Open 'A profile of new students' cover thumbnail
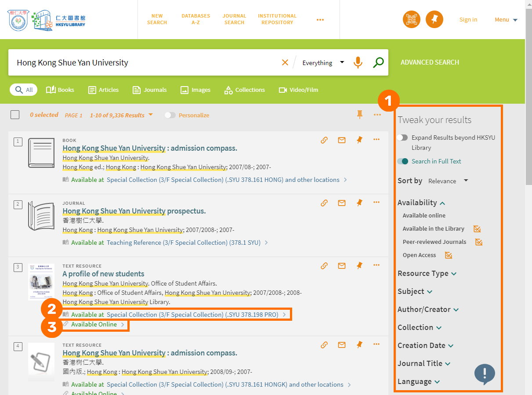Image resolution: width=532 pixels, height=395 pixels. click(41, 282)
